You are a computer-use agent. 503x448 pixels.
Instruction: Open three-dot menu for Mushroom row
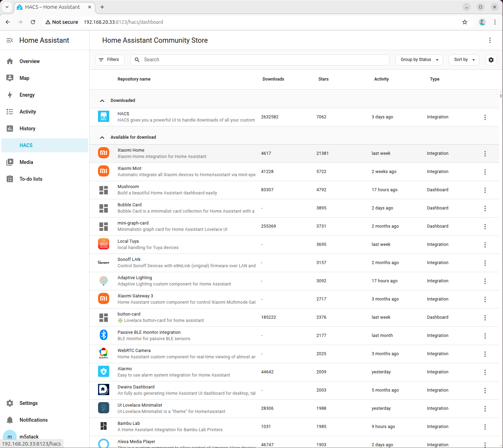485,190
